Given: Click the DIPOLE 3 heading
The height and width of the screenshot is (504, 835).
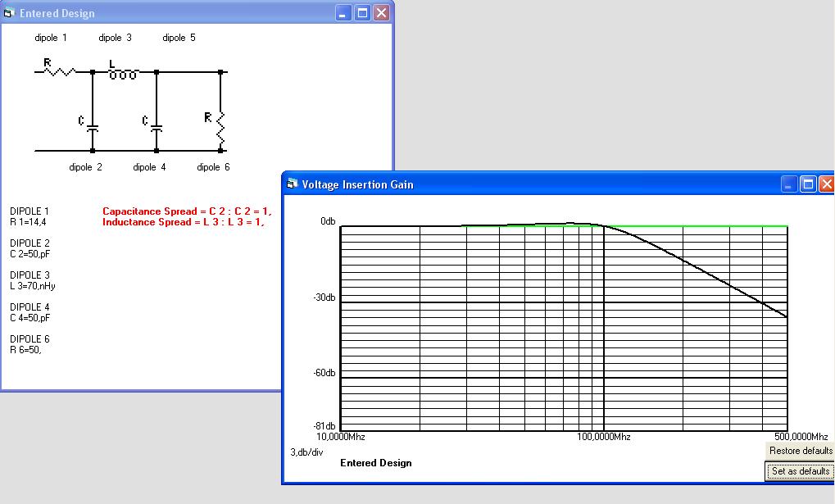Looking at the screenshot, I should tap(29, 275).
